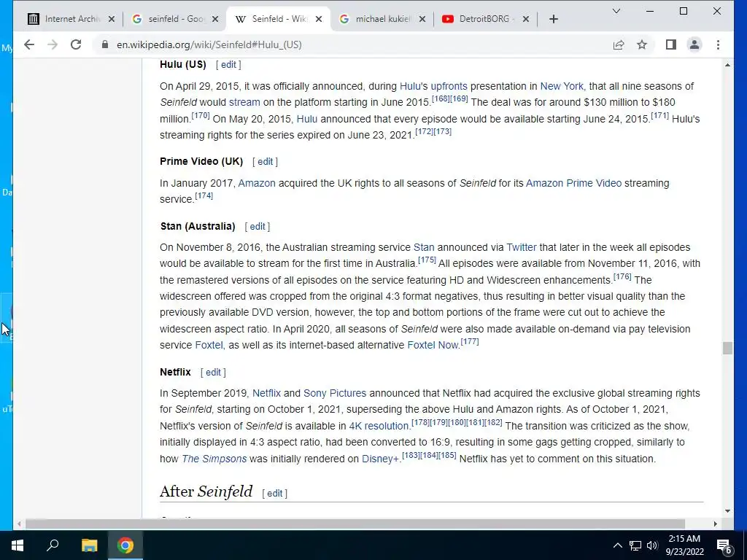The width and height of the screenshot is (747, 560).
Task: Follow the Twitter link
Action: click(521, 248)
